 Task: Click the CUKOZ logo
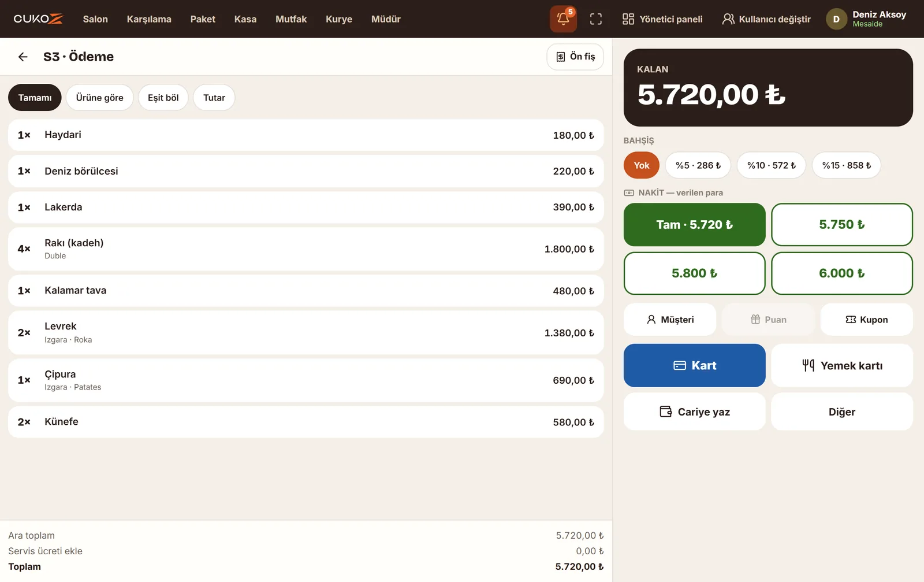click(39, 19)
